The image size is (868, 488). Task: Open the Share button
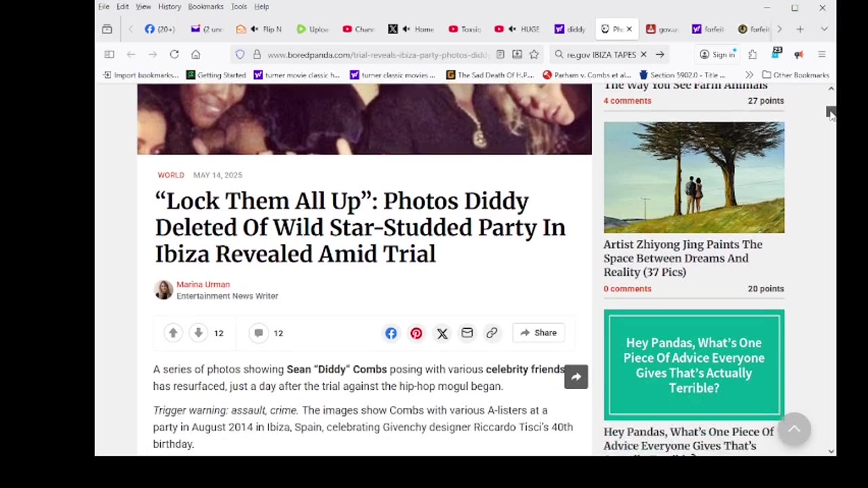pyautogui.click(x=538, y=333)
